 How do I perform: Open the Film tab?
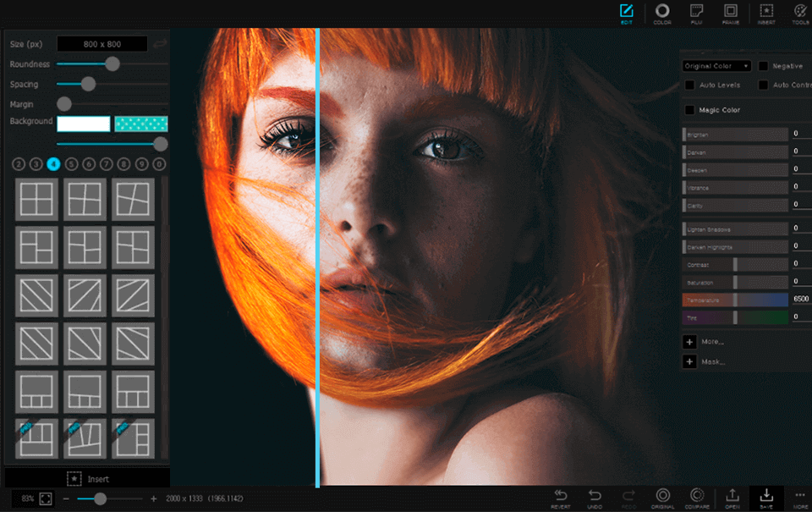point(696,14)
